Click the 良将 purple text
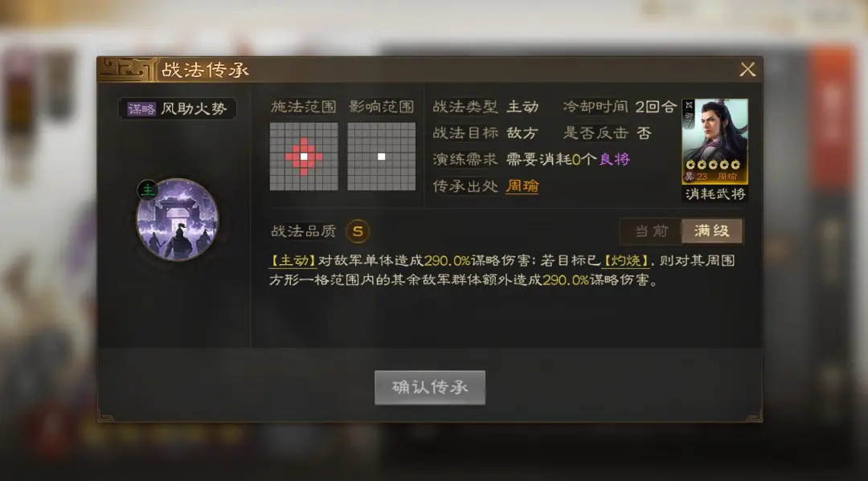Viewport: 868px width, 481px height. tap(615, 159)
